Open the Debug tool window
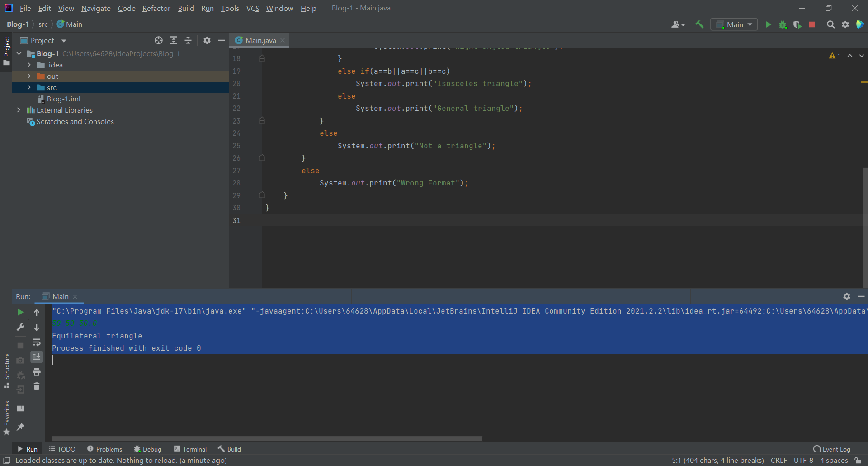Image resolution: width=868 pixels, height=466 pixels. pos(147,449)
